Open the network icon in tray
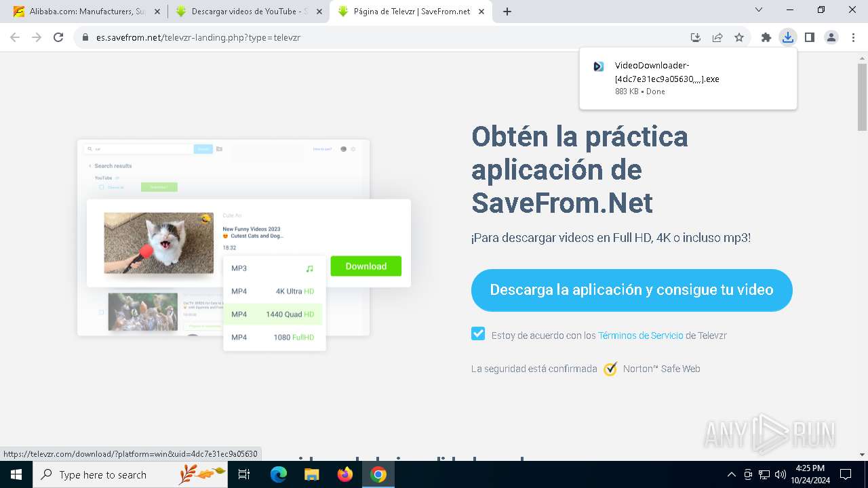 (764, 474)
